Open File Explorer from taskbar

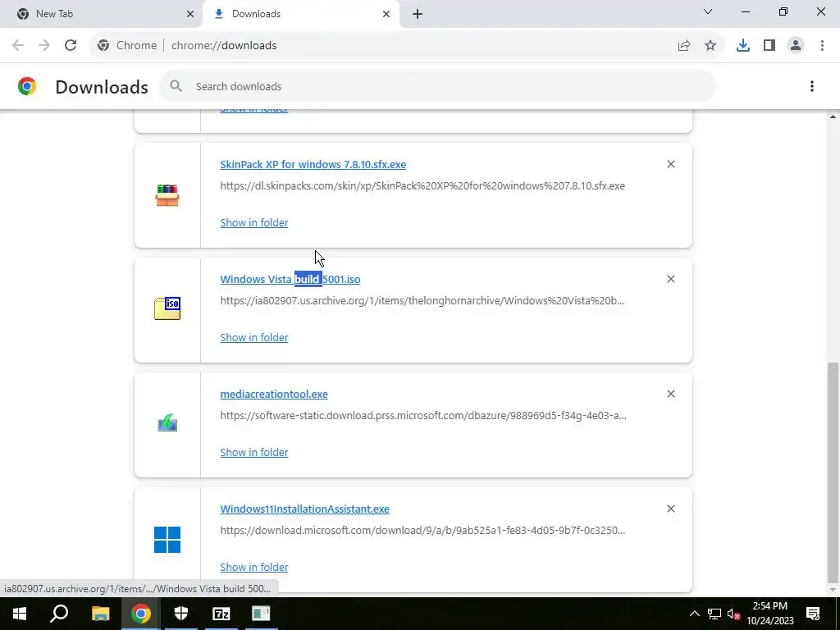click(100, 614)
